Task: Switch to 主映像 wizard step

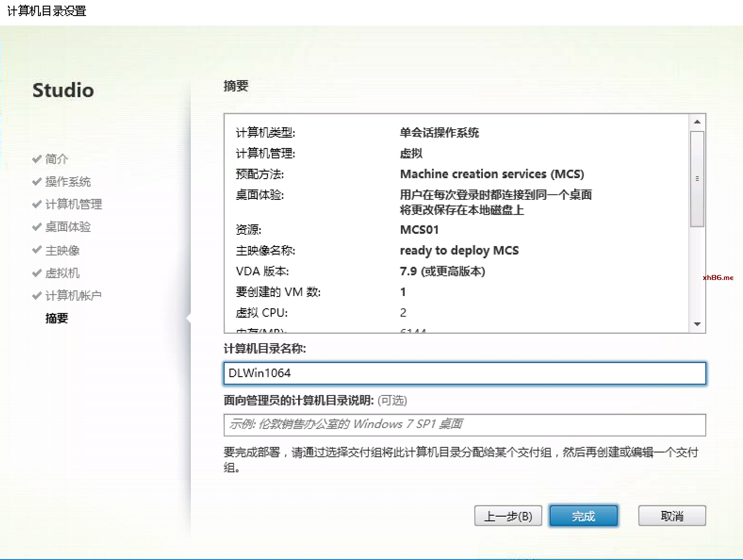Action: (62, 250)
